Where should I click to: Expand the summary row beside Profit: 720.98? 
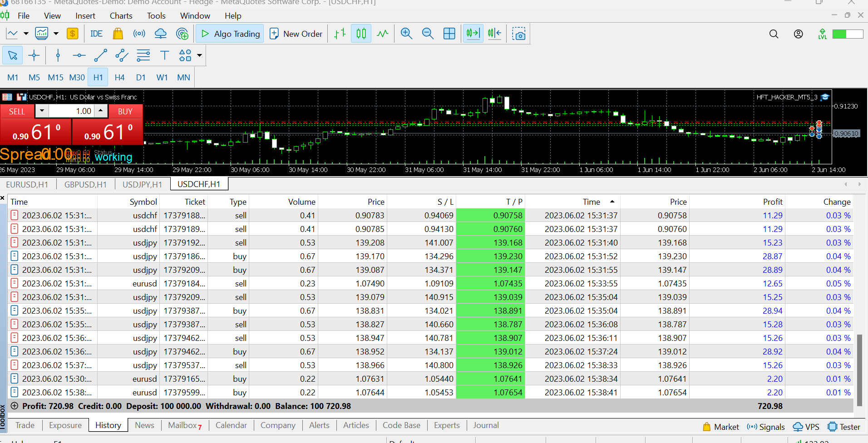pyautogui.click(x=15, y=406)
